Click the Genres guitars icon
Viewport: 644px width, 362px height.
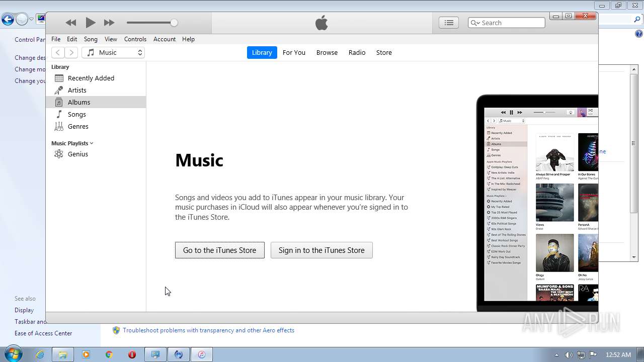click(59, 126)
